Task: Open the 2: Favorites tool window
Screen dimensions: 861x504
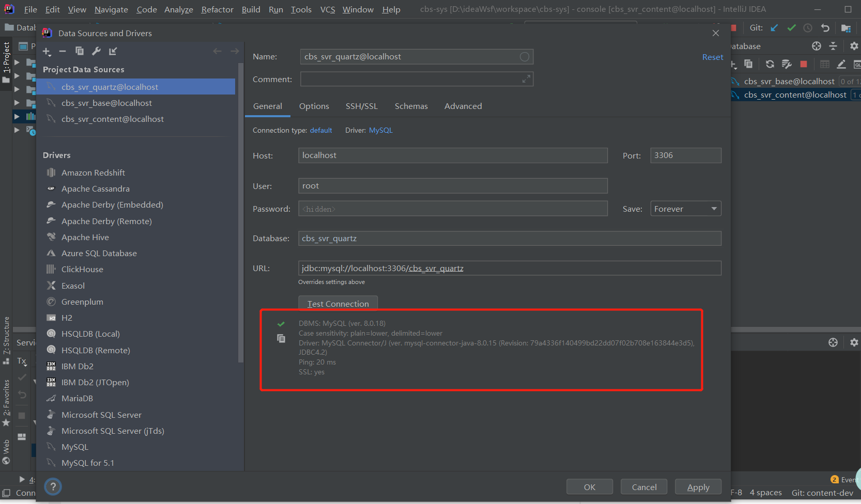Action: point(6,403)
